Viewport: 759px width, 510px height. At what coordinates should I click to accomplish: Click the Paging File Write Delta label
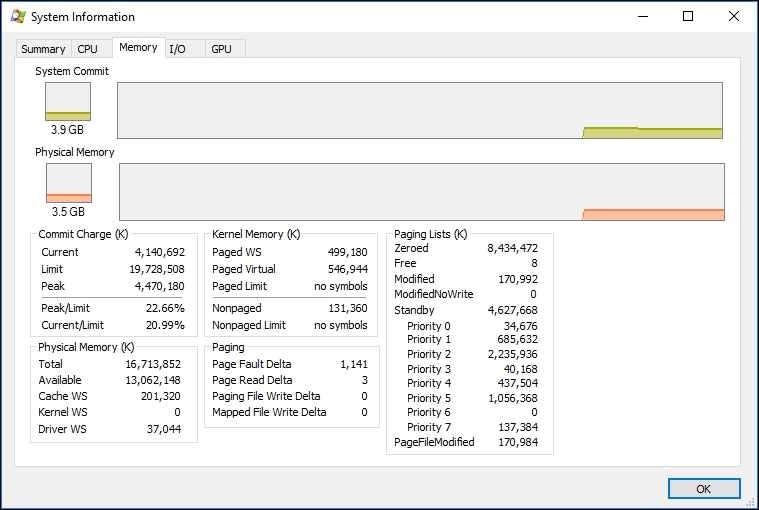click(266, 396)
